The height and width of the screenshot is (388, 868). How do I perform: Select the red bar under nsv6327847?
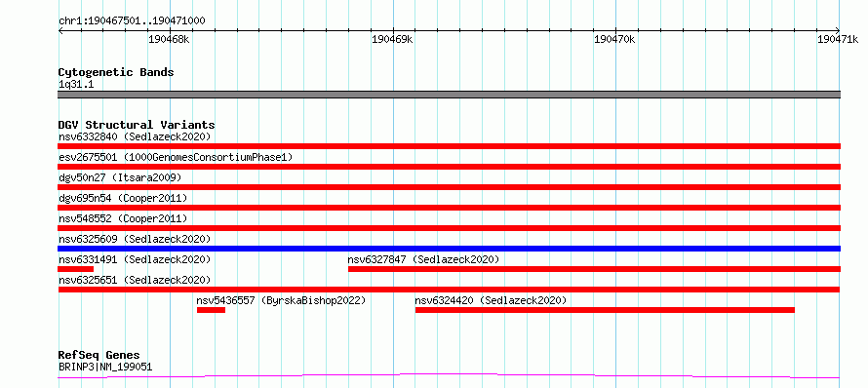595,269
